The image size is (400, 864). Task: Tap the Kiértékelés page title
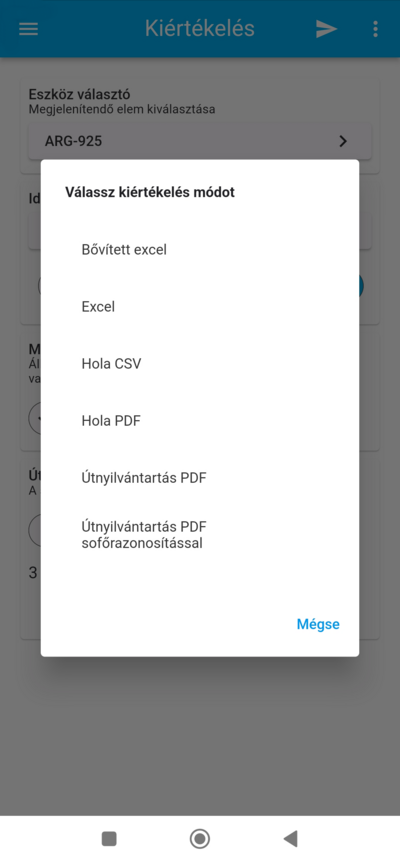click(x=199, y=28)
